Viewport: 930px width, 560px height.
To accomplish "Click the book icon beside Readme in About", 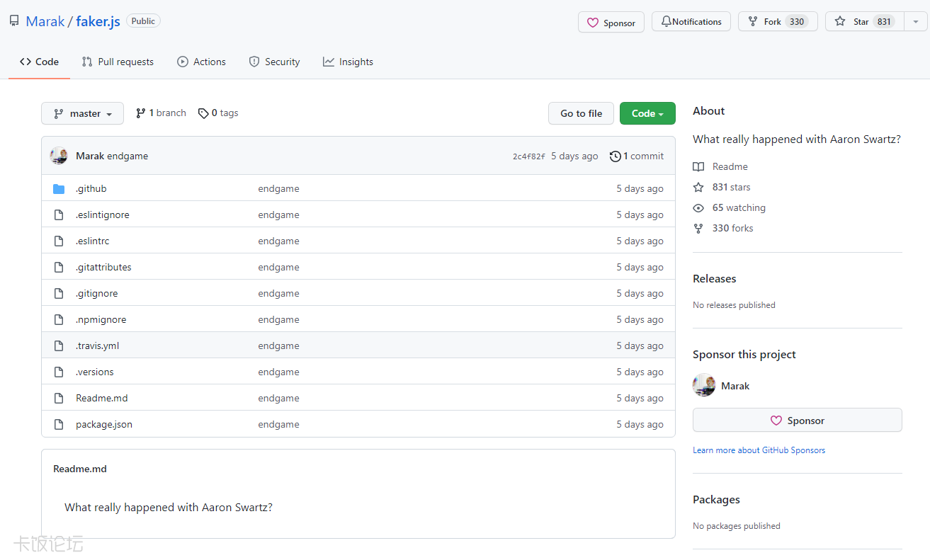I will (x=698, y=167).
